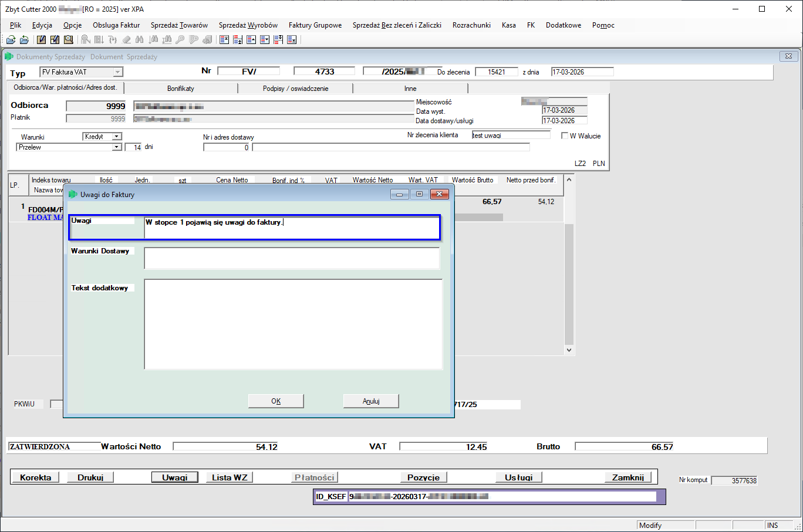Screen dimensions: 803x532
Task: Minimize the Uwagi do Faktury dialog
Action: coord(400,194)
